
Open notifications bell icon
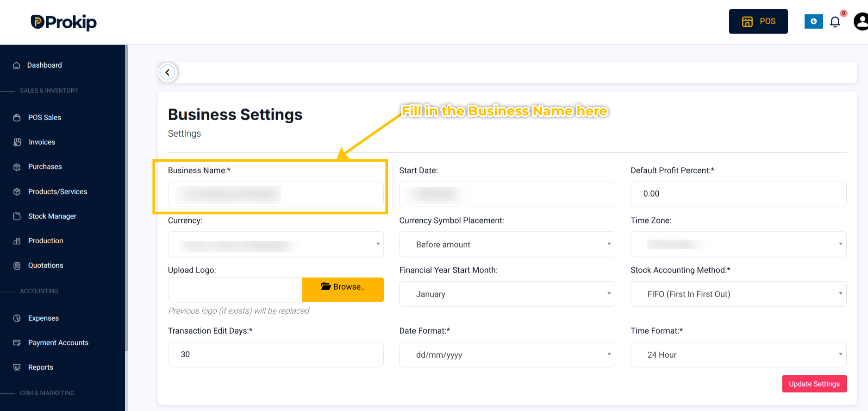coord(835,22)
